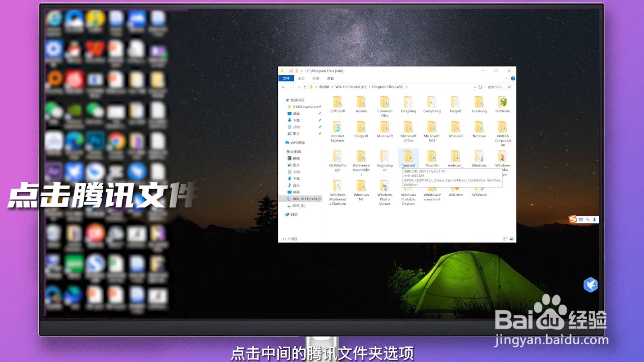Viewport: 644px width, 362px height.
Task: Expand the address bar history dropdown
Action: click(475, 87)
